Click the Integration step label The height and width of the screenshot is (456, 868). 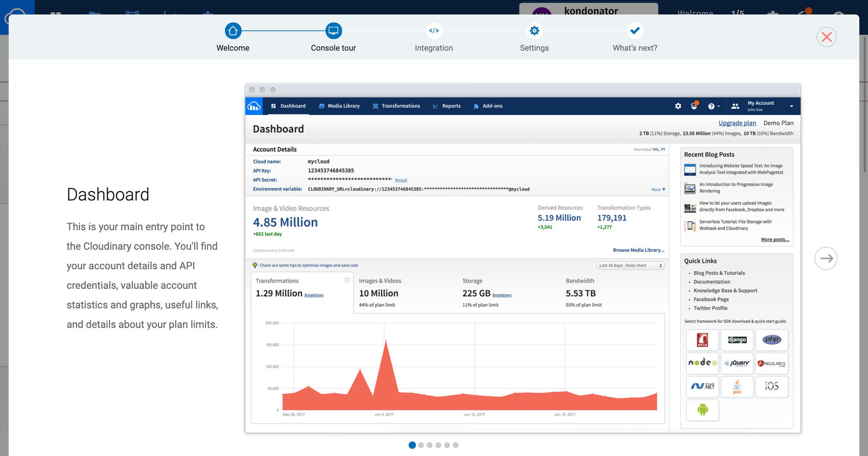[434, 48]
